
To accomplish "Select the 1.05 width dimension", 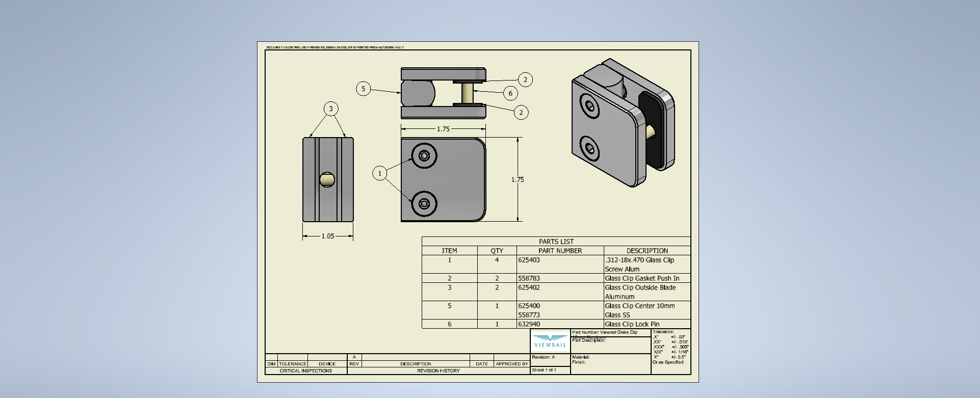I will click(328, 236).
